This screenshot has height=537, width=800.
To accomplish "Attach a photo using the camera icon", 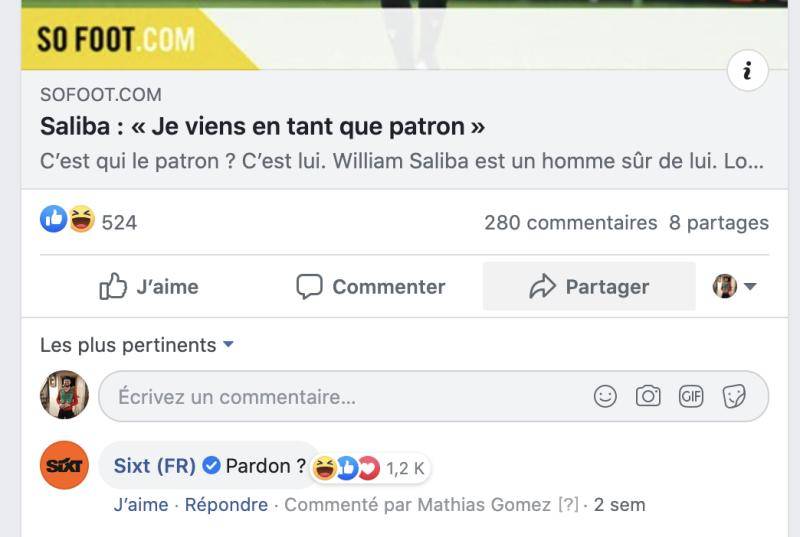I will (x=648, y=397).
